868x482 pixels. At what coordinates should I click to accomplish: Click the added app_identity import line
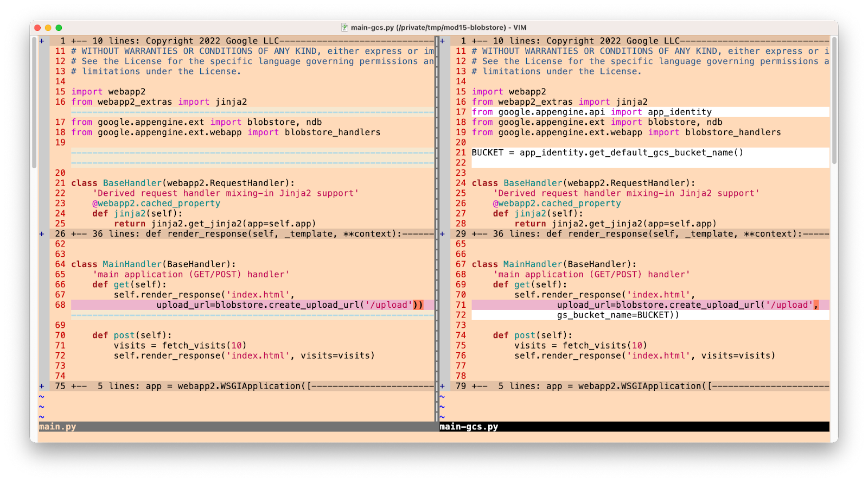point(591,112)
